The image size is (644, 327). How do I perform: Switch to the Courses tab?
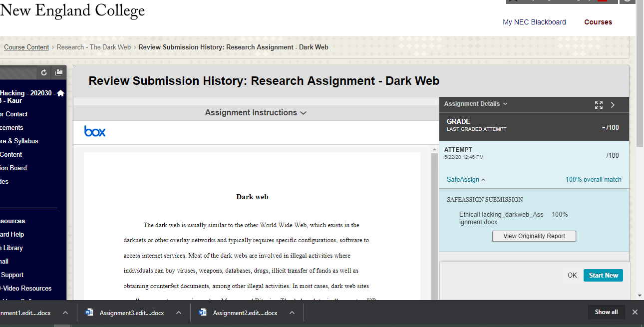(598, 22)
